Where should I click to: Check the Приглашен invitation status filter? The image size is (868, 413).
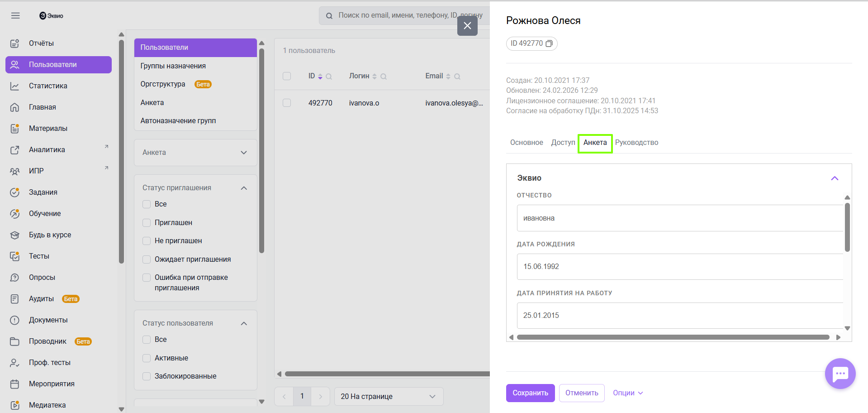(147, 223)
